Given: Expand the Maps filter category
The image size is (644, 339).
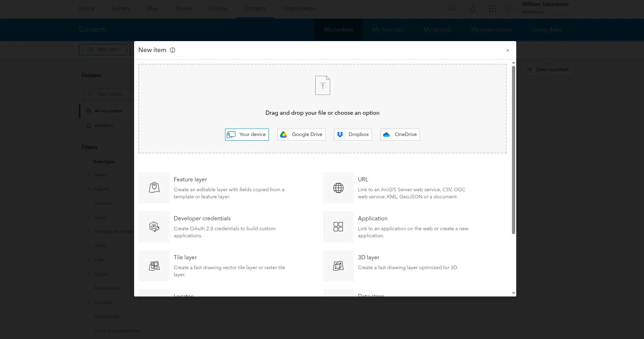Looking at the screenshot, I should (88, 175).
